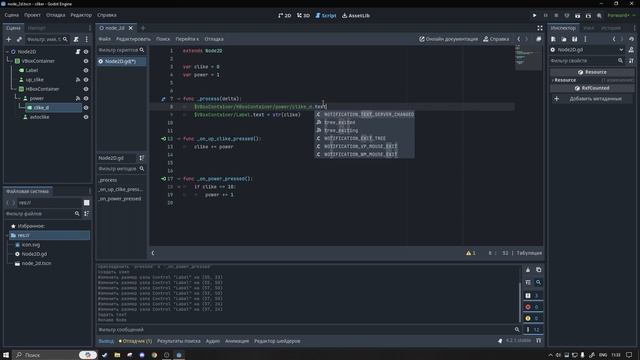Open Inspector object history icon
The height and width of the screenshot is (360, 640).
tap(631, 39)
